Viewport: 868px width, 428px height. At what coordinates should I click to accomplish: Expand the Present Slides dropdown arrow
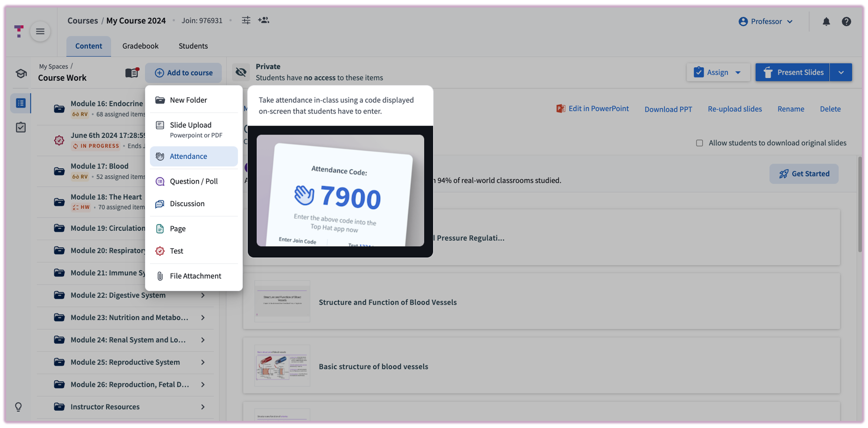[841, 72]
